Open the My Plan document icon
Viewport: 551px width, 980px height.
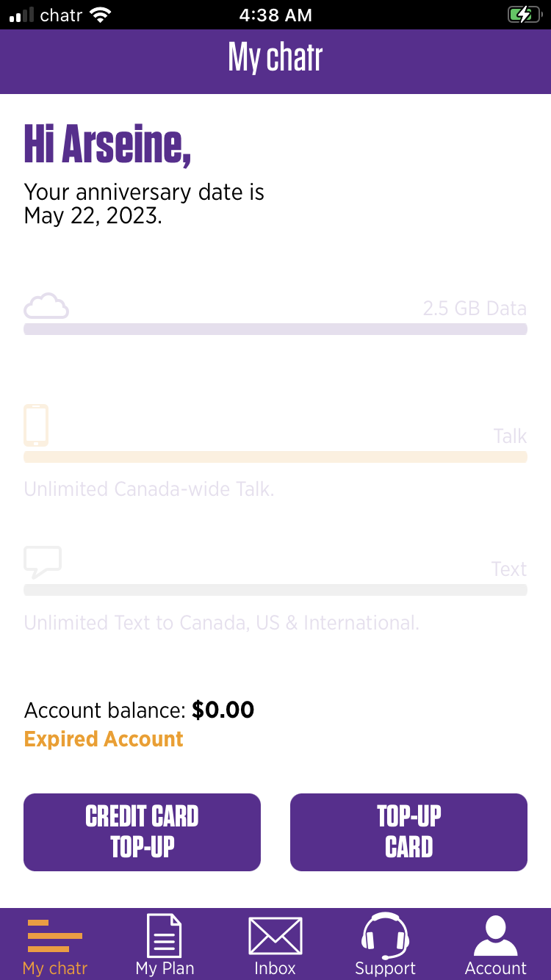(165, 936)
